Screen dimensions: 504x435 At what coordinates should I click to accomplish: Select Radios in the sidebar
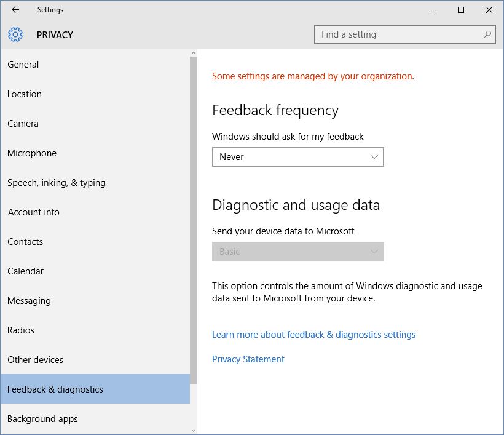[21, 330]
